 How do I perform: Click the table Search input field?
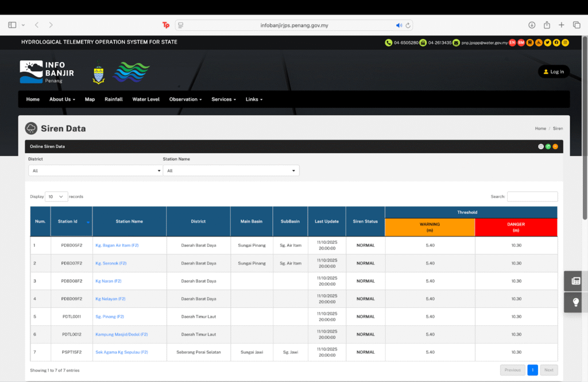pos(532,197)
